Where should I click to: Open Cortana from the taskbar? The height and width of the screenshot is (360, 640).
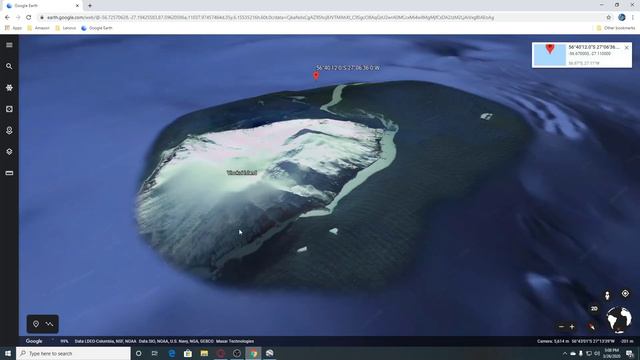click(x=139, y=353)
